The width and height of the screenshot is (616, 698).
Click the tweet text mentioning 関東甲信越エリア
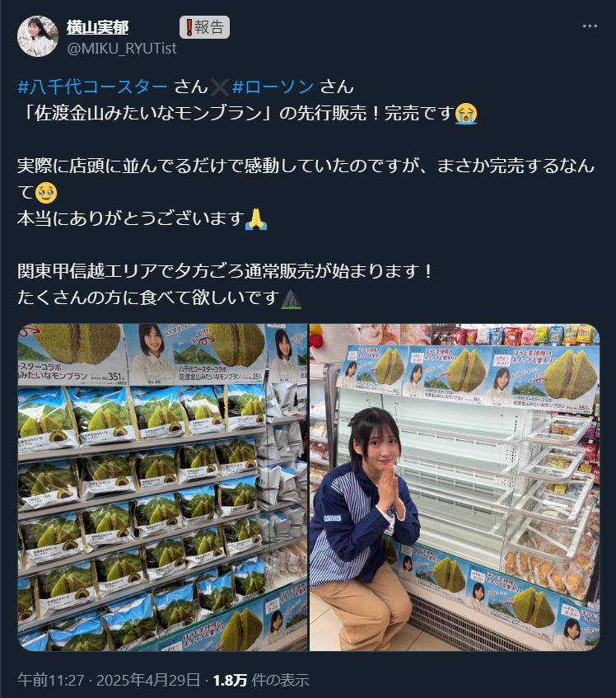click(225, 271)
